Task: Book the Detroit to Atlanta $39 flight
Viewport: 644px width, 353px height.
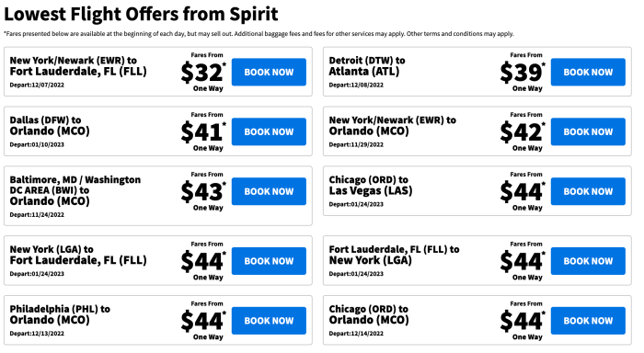Action: pyautogui.click(x=588, y=72)
